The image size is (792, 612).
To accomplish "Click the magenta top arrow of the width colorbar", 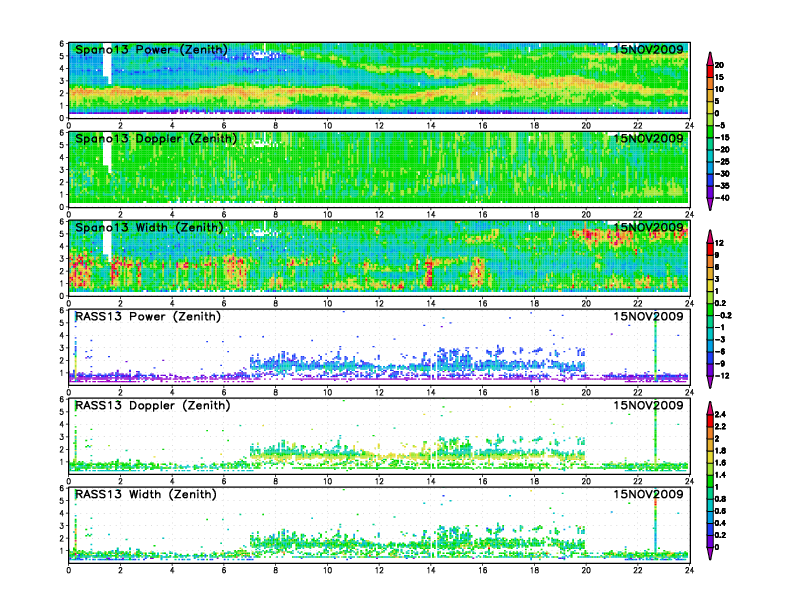I will [x=710, y=236].
